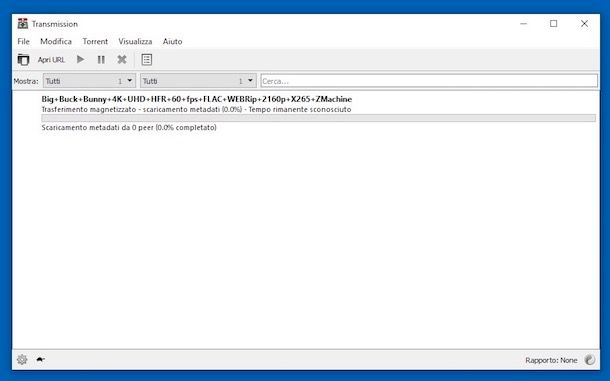Click the Scaricamento metadati da 0 peer text

[129, 127]
